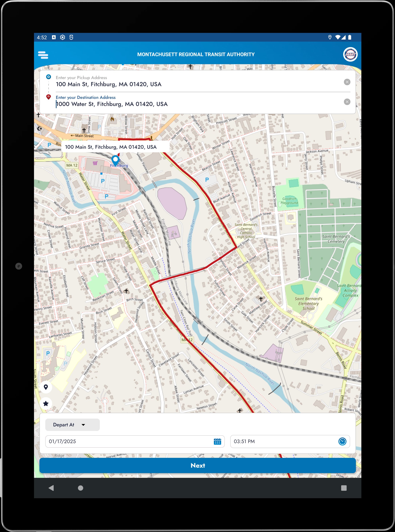Viewport: 395px width, 532px height.
Task: Open the hamburger menu
Action: tap(43, 55)
